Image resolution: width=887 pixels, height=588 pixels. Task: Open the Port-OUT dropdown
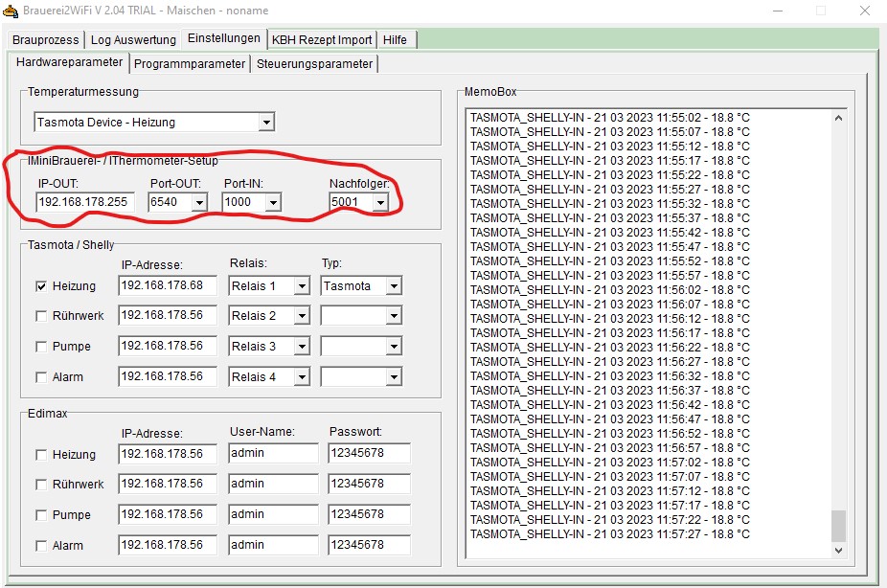199,203
